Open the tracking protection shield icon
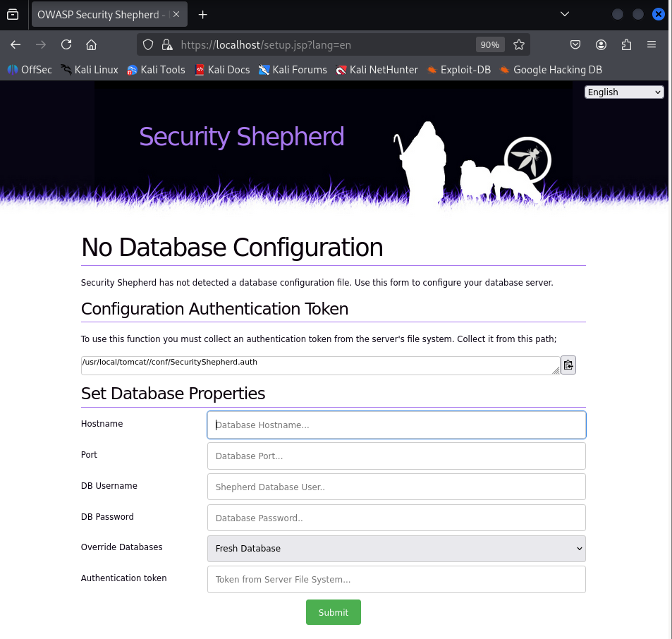672x639 pixels. [148, 44]
